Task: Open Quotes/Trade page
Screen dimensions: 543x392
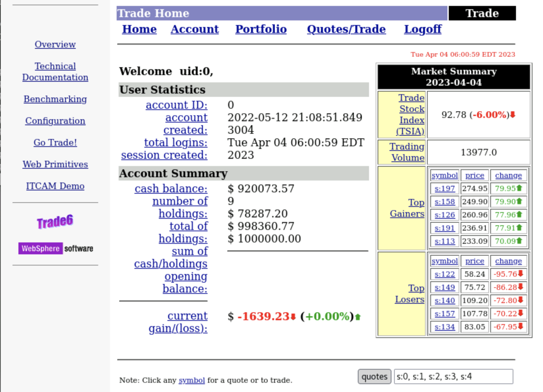Action: 346,29
